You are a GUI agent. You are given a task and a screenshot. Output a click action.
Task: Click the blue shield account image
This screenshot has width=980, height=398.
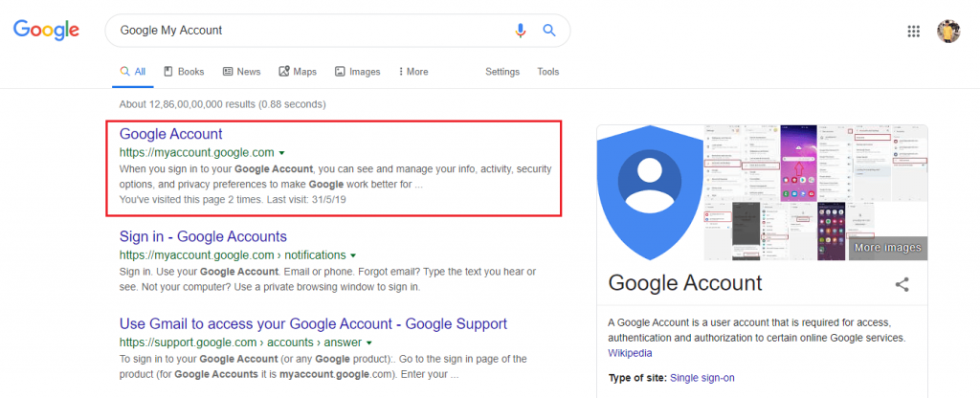pos(650,192)
